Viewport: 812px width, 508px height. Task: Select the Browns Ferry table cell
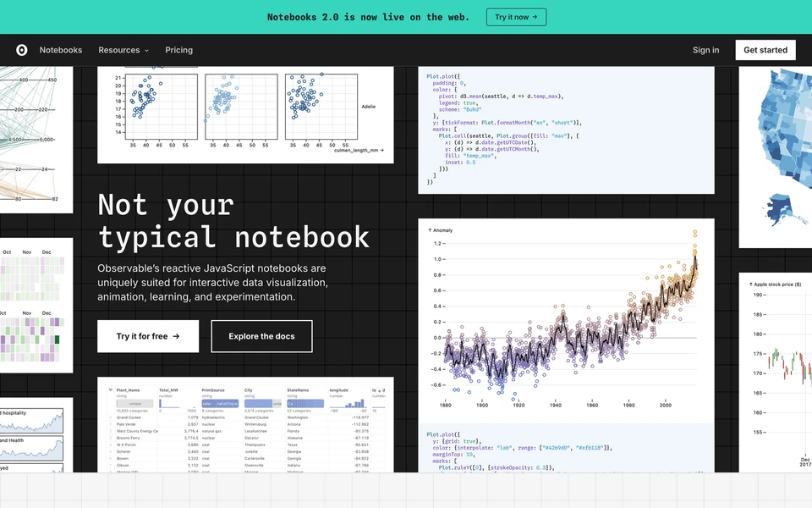[128, 438]
